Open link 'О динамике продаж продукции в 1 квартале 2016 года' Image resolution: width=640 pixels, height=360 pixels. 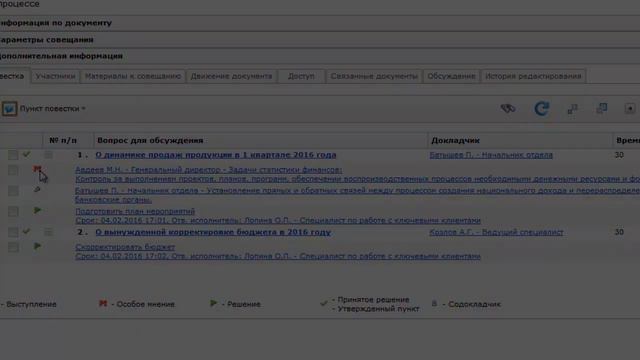coord(216,155)
